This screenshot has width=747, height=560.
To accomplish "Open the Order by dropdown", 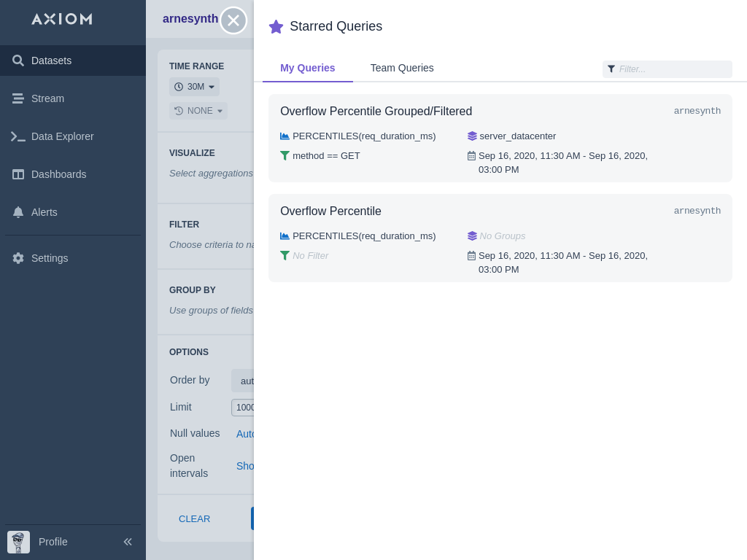I will point(243,381).
